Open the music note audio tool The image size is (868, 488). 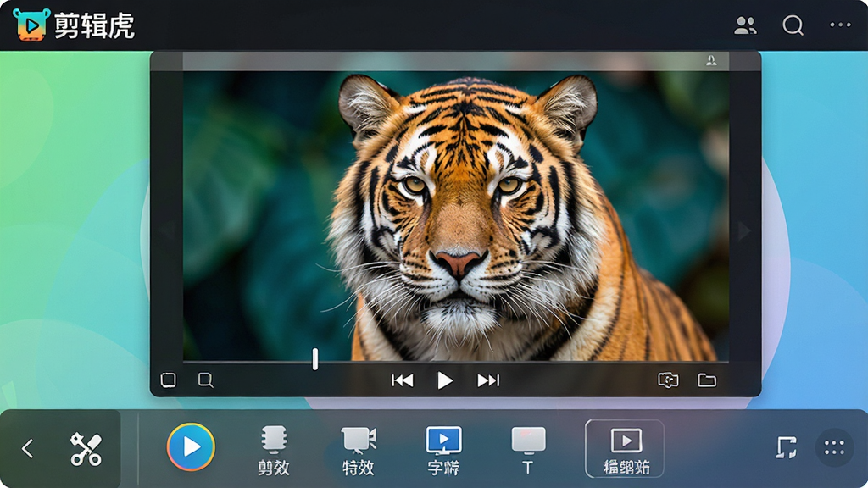(x=786, y=447)
